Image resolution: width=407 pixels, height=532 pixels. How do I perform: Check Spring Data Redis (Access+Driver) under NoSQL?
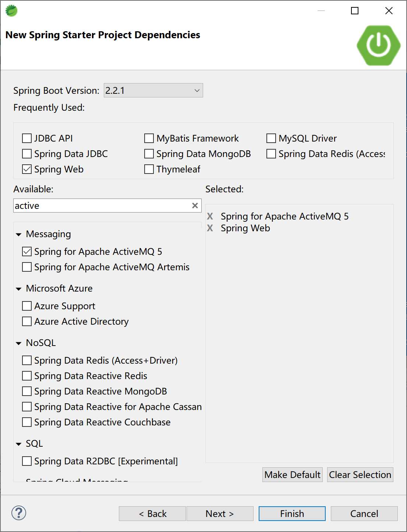[x=27, y=360]
